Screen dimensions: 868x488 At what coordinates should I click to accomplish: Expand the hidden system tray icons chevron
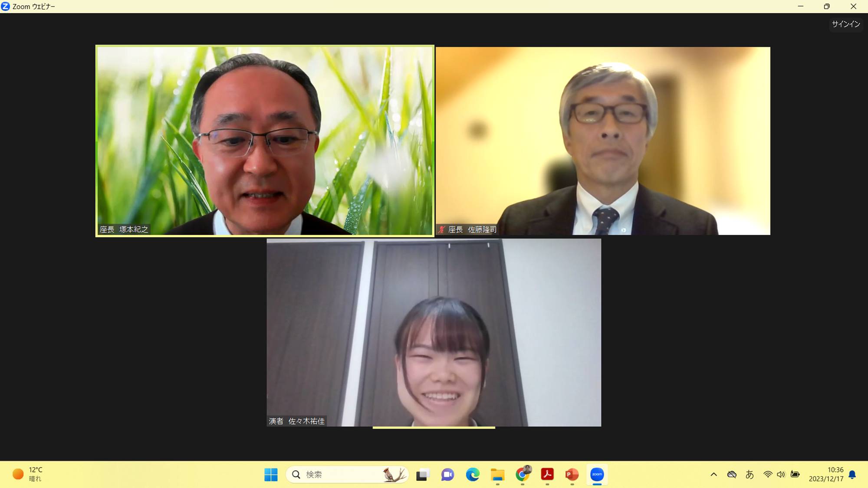click(713, 475)
